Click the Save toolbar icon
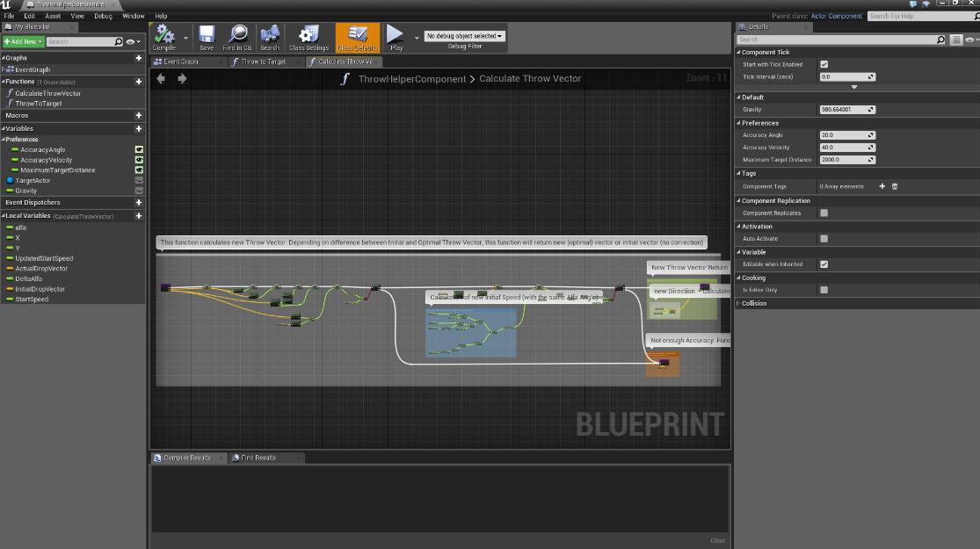980x549 pixels. pyautogui.click(x=206, y=37)
